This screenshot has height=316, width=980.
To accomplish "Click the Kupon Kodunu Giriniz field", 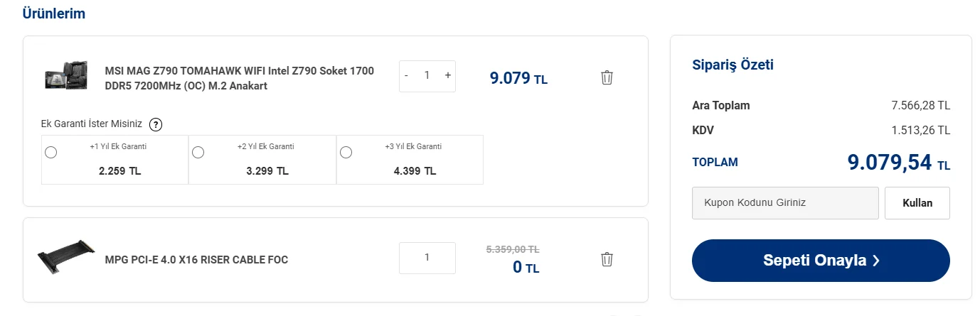I will (785, 203).
